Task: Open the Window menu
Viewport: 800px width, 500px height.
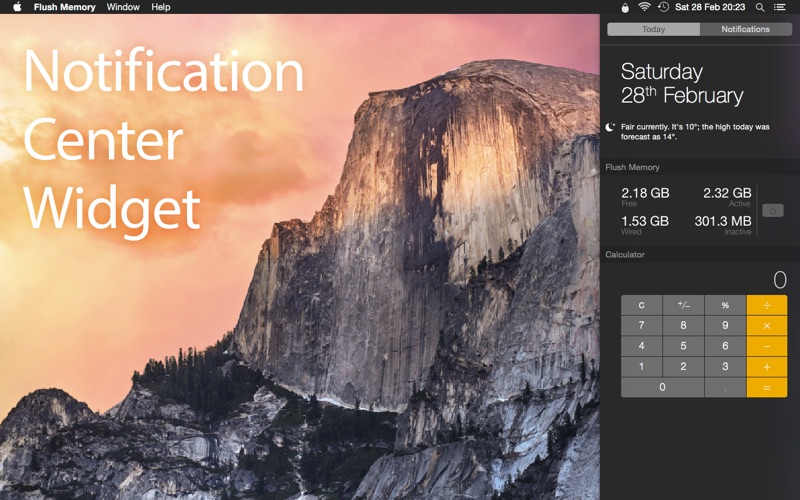Action: pos(123,7)
